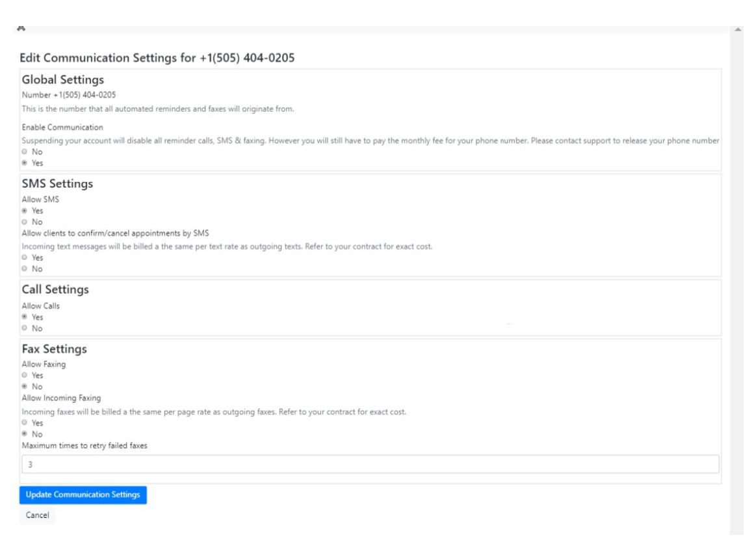Click the Allow Calls label

40,305
